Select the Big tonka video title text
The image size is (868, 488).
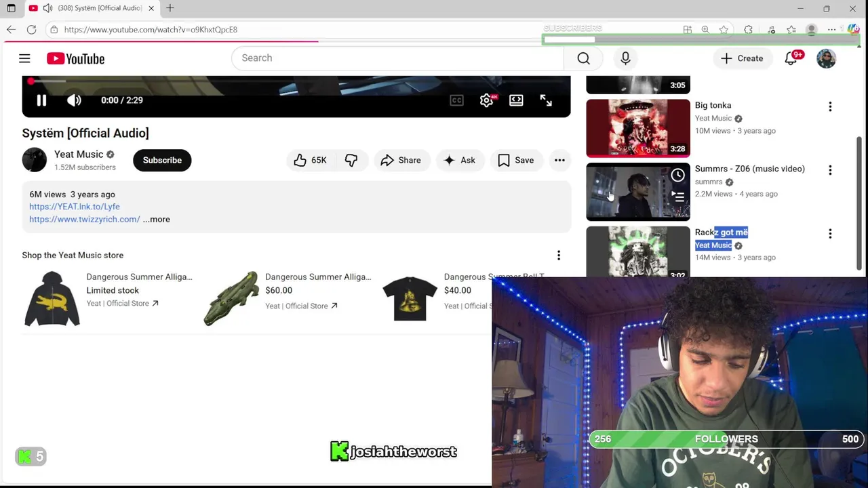pyautogui.click(x=713, y=105)
